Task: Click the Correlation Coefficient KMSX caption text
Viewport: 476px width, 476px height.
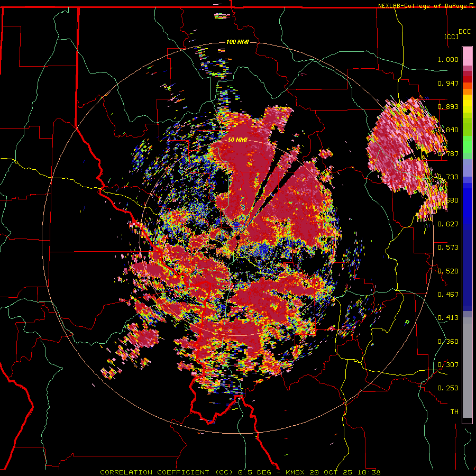Action: (240, 472)
